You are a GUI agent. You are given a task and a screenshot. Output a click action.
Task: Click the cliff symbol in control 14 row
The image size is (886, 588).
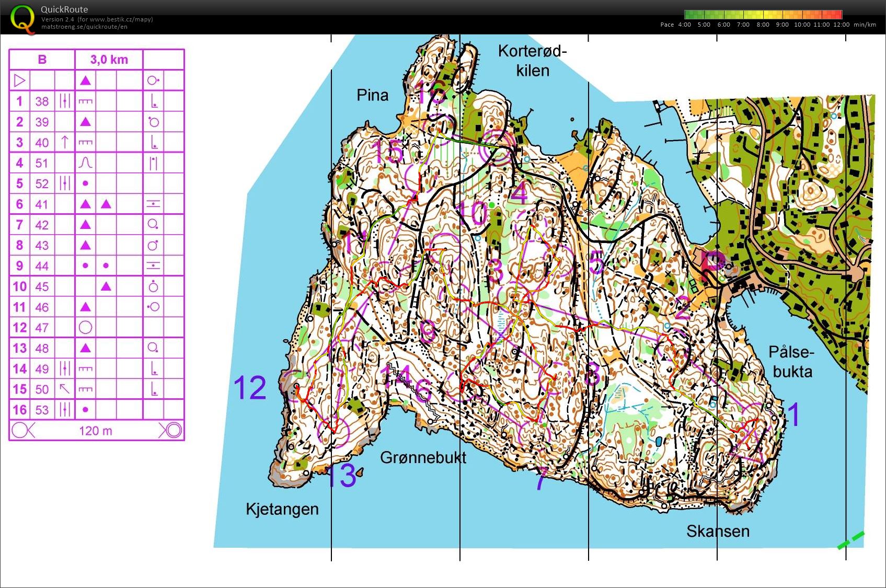85,369
